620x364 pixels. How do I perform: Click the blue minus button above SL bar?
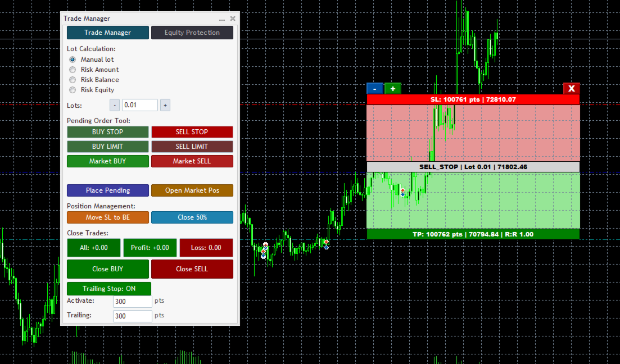pyautogui.click(x=374, y=89)
